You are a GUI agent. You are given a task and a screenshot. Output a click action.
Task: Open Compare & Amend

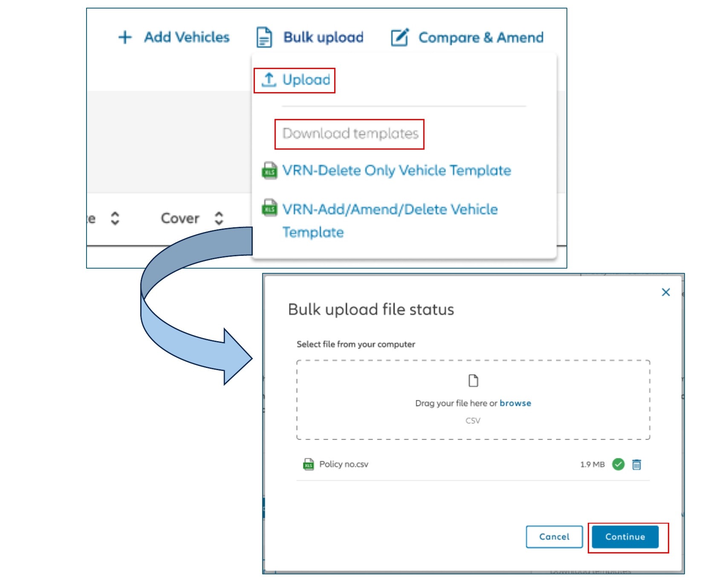tap(481, 38)
